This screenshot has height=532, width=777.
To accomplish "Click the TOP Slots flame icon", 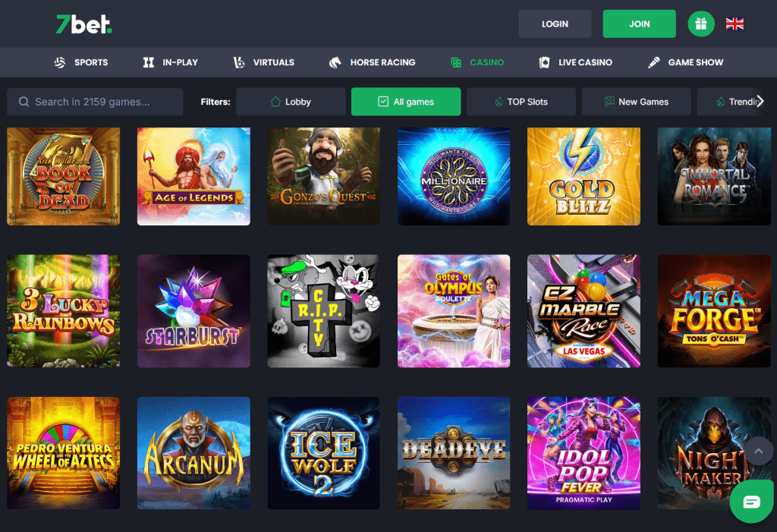I will click(499, 102).
